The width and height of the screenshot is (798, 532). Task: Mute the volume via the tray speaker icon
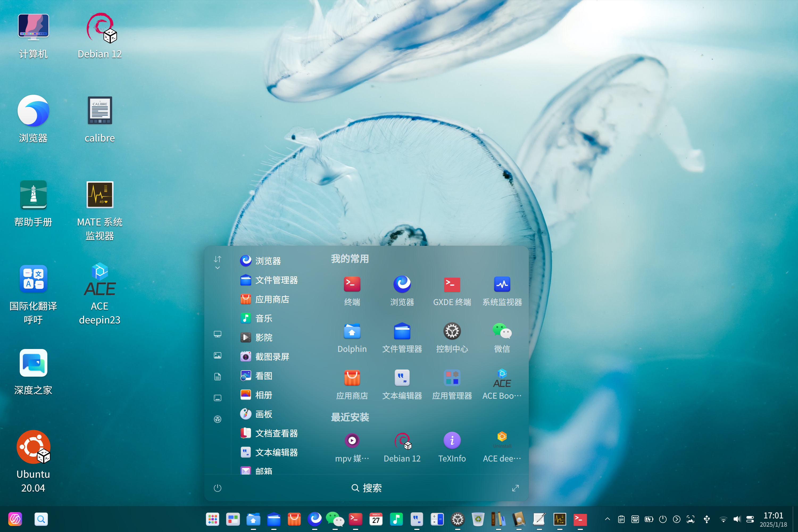pos(737,519)
